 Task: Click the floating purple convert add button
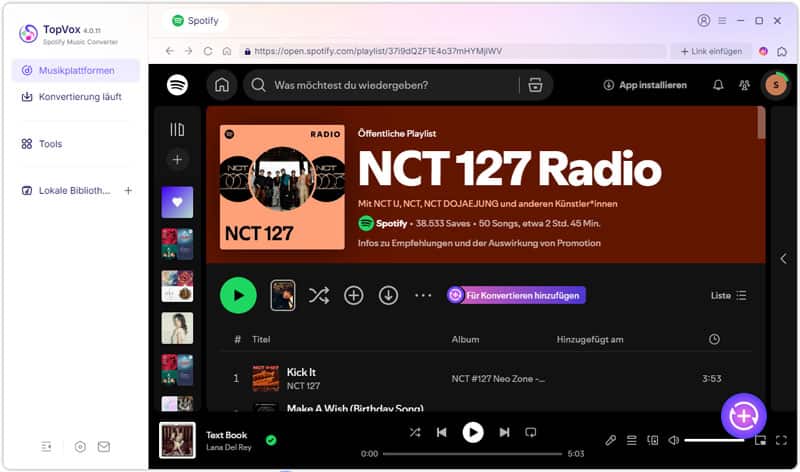click(x=743, y=416)
